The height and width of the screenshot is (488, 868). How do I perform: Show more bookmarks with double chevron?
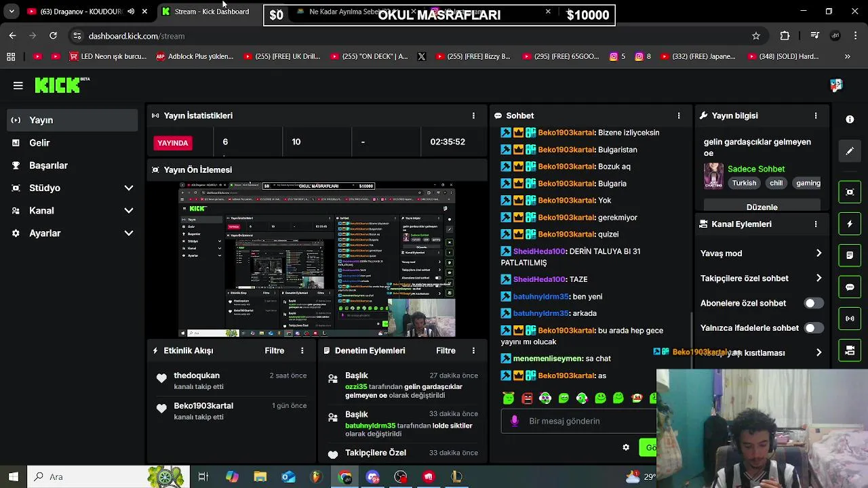(x=847, y=57)
